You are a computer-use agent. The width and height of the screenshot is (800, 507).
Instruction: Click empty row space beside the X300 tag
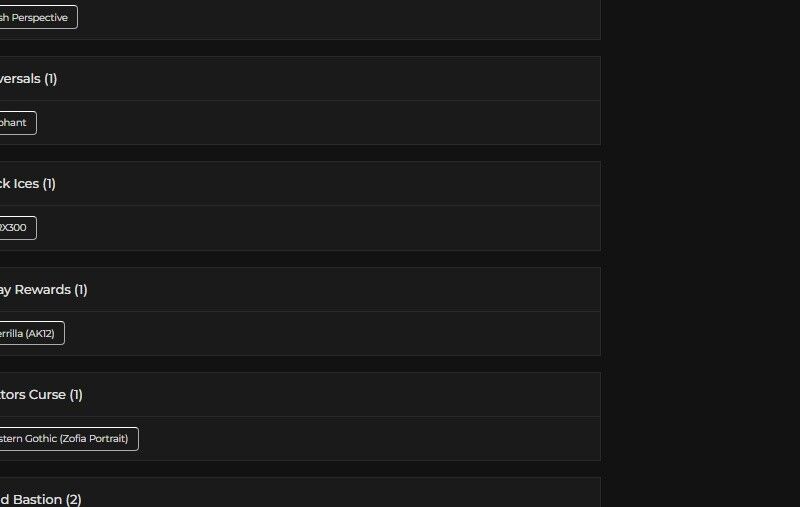pyautogui.click(x=300, y=228)
